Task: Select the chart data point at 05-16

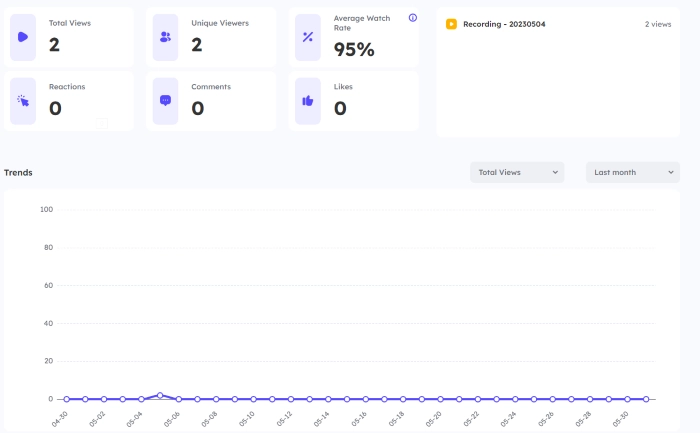Action: pos(366,399)
